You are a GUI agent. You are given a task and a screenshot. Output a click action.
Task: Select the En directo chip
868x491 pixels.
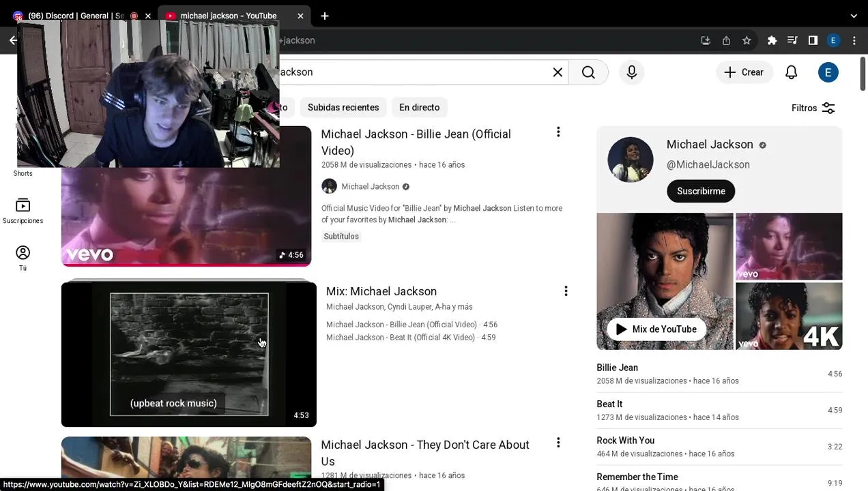pyautogui.click(x=419, y=107)
